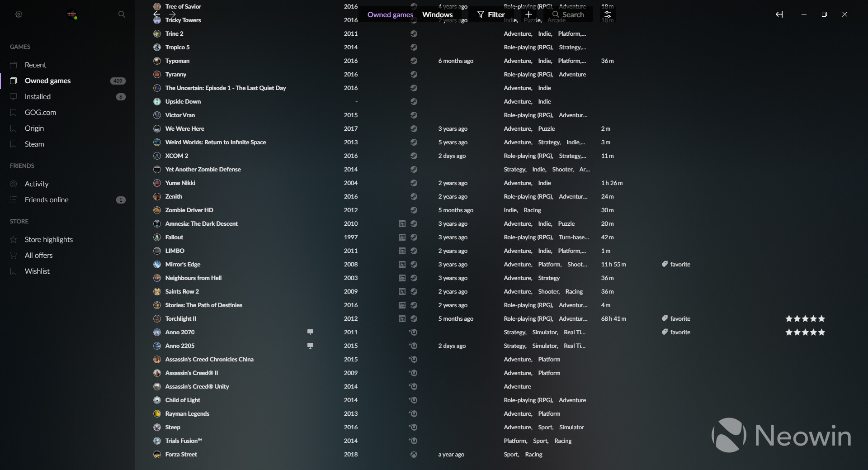Click the installed monitor icon for Anno 2070
868x470 pixels.
310,332
